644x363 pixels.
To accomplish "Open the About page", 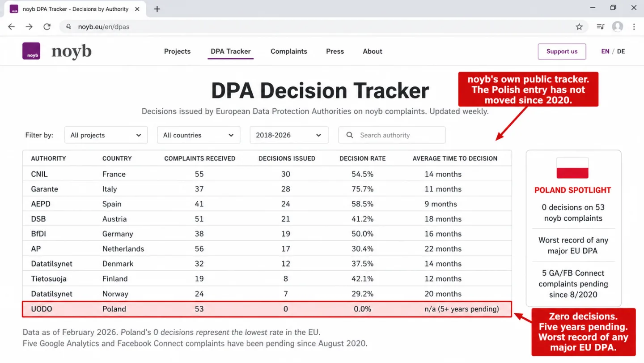I will [x=373, y=51].
